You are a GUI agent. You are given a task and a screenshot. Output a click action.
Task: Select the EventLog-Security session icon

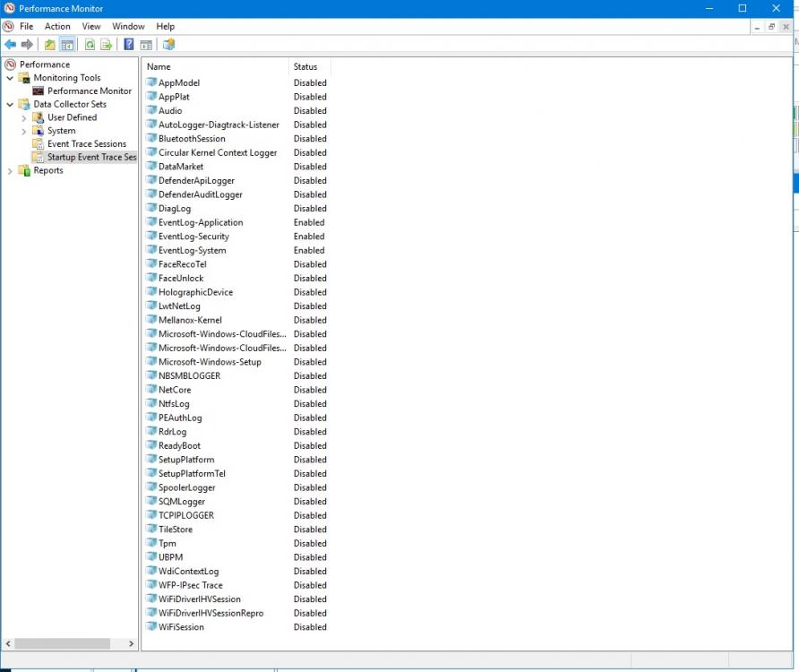click(x=151, y=237)
